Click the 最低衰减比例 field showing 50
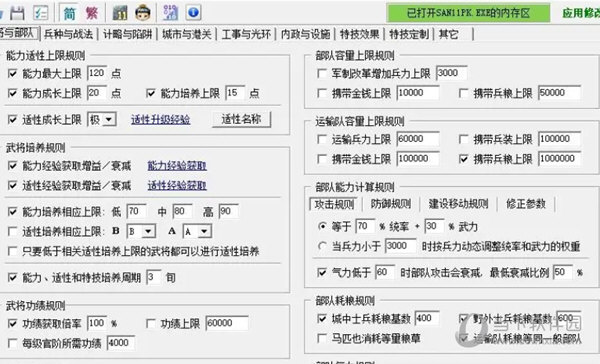 pyautogui.click(x=562, y=272)
